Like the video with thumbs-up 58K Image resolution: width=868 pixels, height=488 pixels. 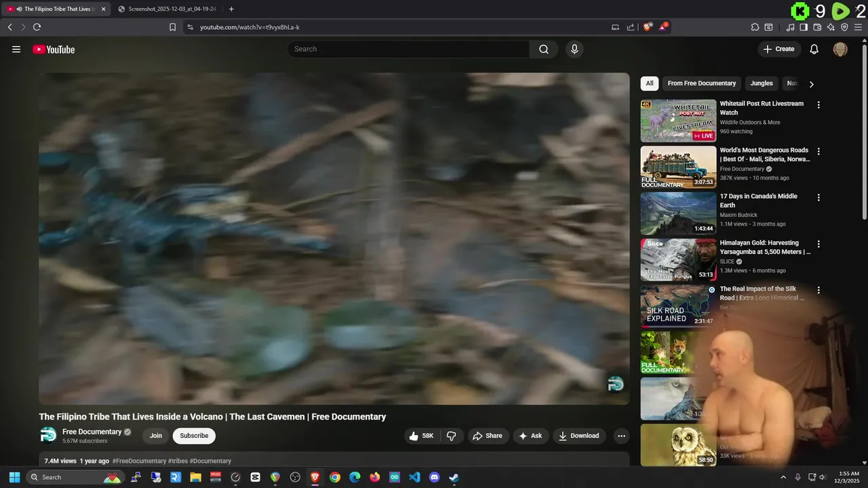(420, 436)
